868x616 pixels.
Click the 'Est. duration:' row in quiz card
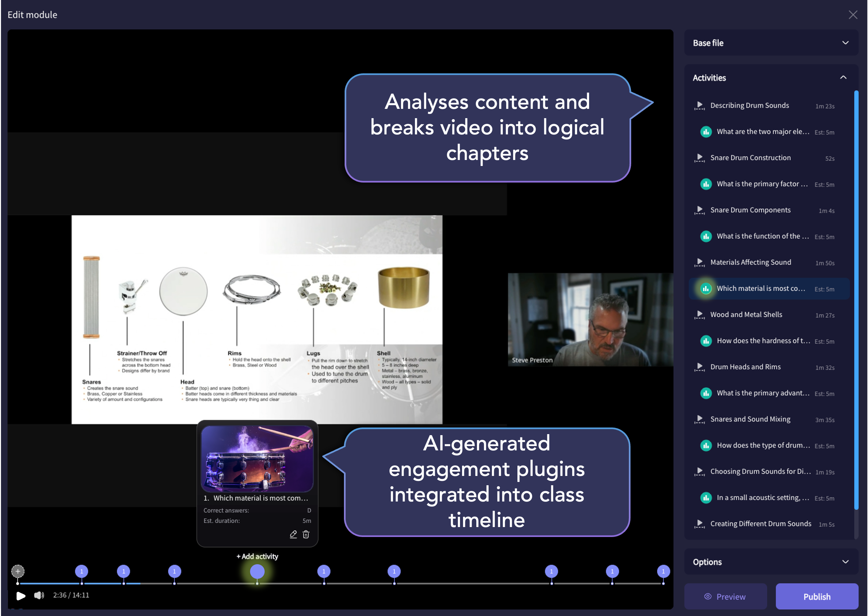pyautogui.click(x=257, y=521)
